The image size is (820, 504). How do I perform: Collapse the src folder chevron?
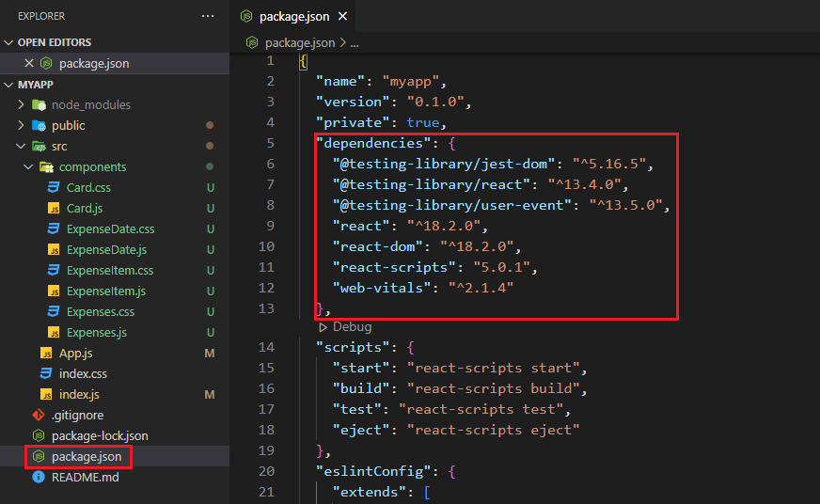[x=21, y=147]
